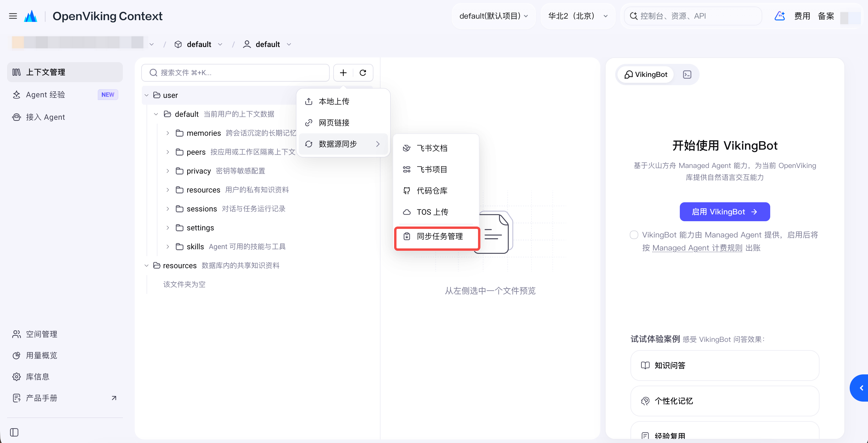The width and height of the screenshot is (868, 443).
Task: Open Managed Agent 计费规则 link
Action: click(x=697, y=248)
